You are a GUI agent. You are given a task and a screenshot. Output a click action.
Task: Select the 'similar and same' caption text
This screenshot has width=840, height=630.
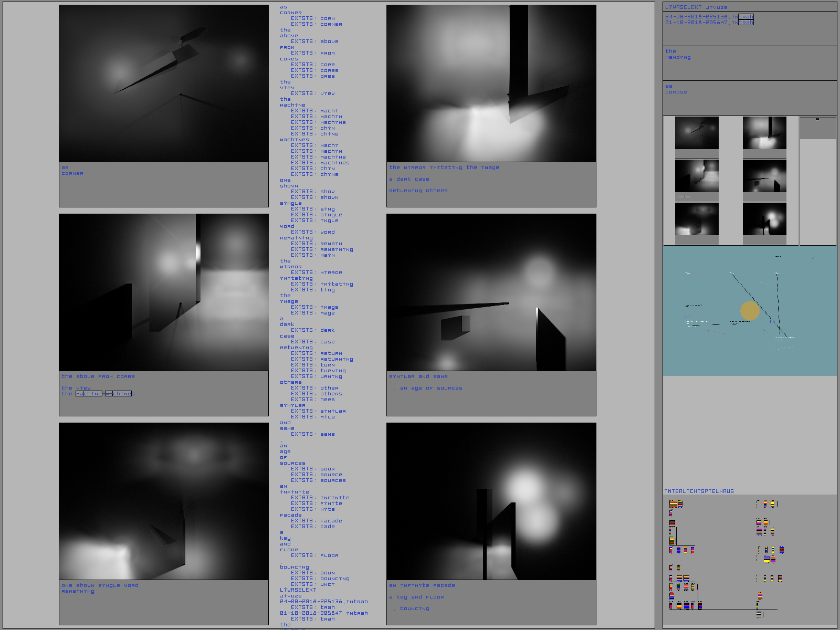pyautogui.click(x=418, y=376)
